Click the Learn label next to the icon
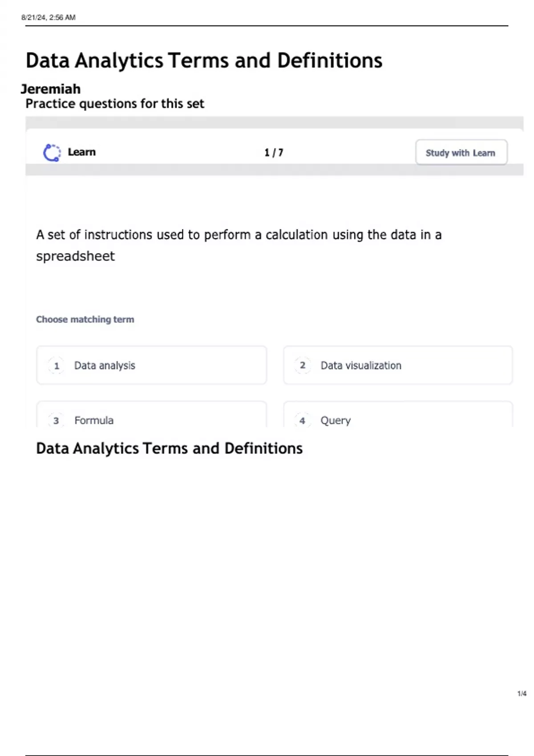 pos(81,152)
